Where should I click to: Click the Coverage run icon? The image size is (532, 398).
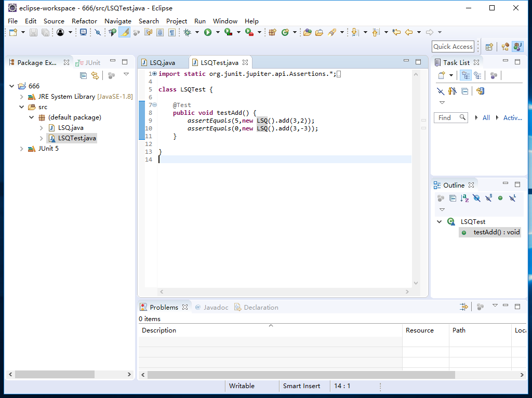[x=229, y=32]
